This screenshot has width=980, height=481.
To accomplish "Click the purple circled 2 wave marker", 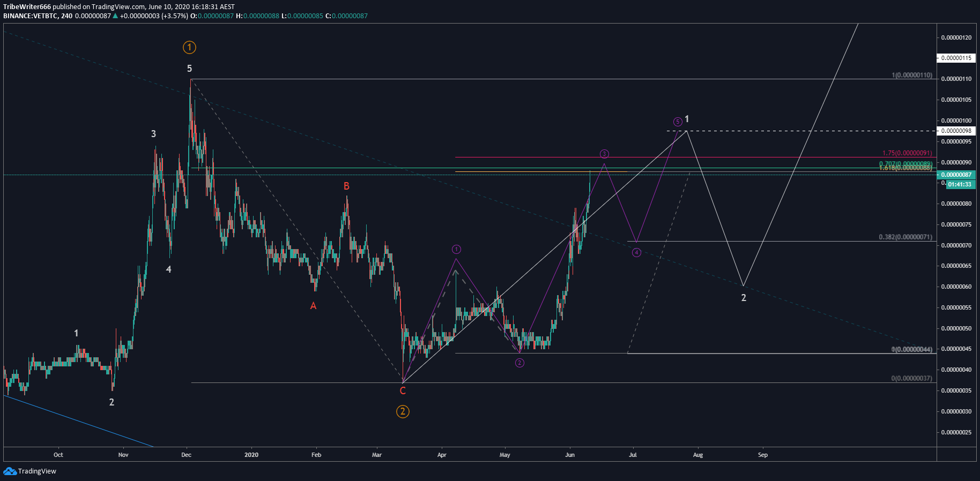I will [519, 363].
